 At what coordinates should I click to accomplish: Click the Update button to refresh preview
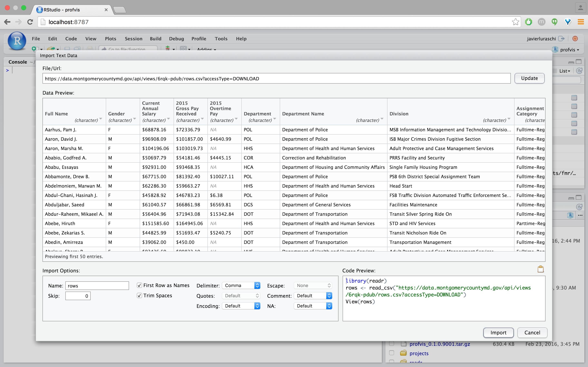tap(529, 78)
